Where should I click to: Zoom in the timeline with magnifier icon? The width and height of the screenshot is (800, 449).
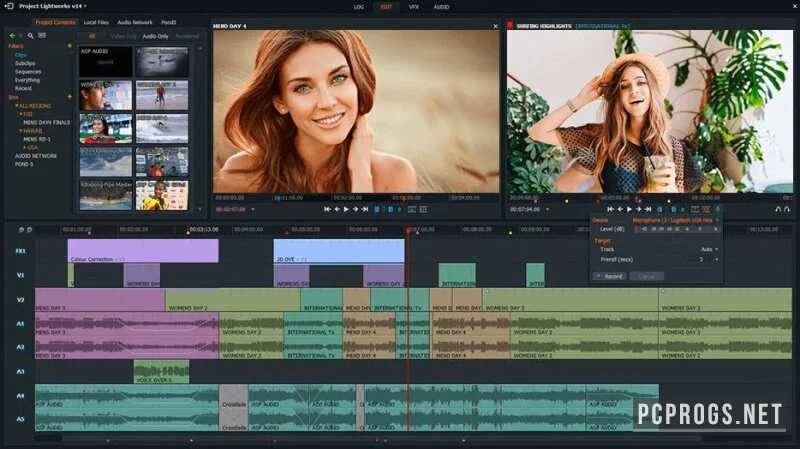pos(21,230)
